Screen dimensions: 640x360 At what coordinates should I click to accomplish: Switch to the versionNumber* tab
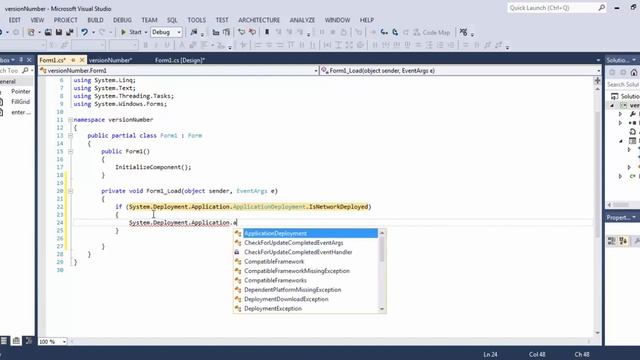coord(110,60)
